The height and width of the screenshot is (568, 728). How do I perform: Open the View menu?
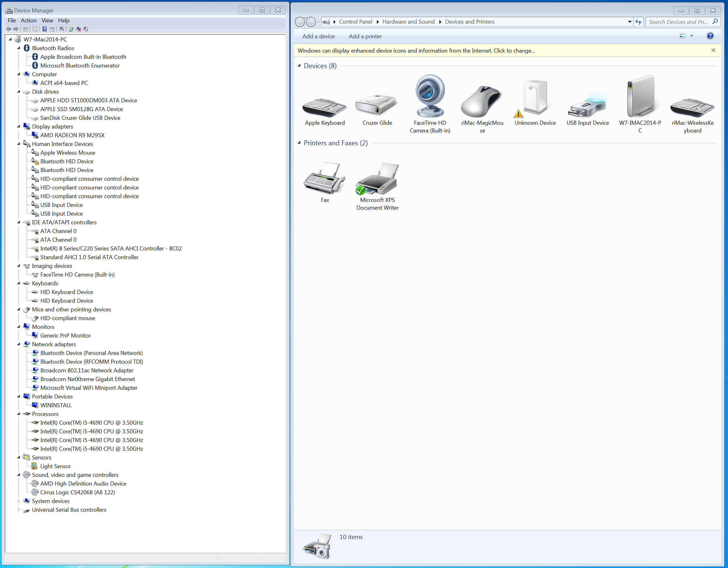47,21
